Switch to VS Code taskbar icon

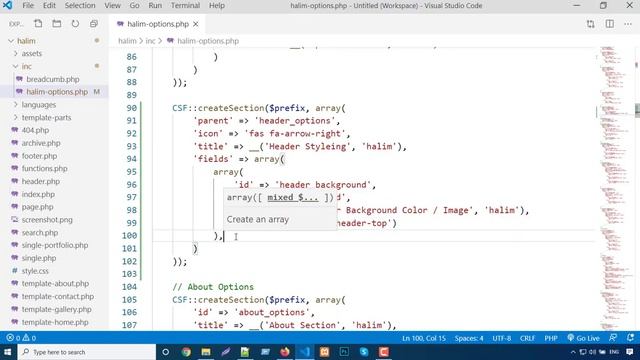pyautogui.click(x=304, y=352)
